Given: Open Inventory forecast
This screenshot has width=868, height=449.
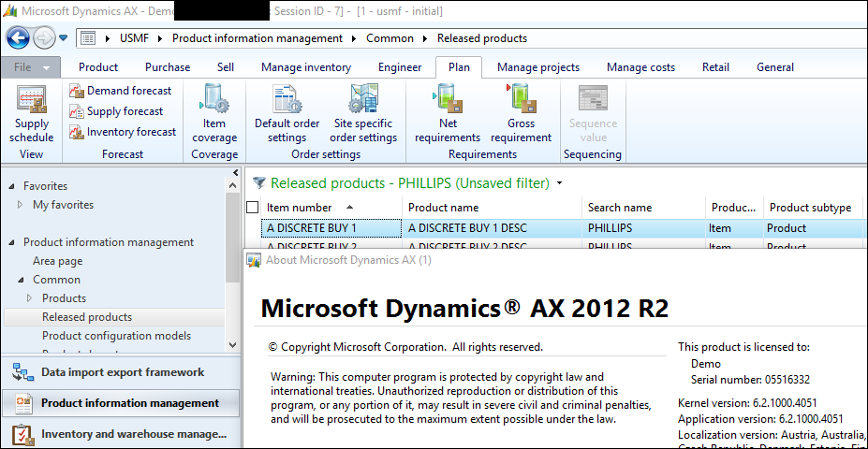Looking at the screenshot, I should pos(123,132).
